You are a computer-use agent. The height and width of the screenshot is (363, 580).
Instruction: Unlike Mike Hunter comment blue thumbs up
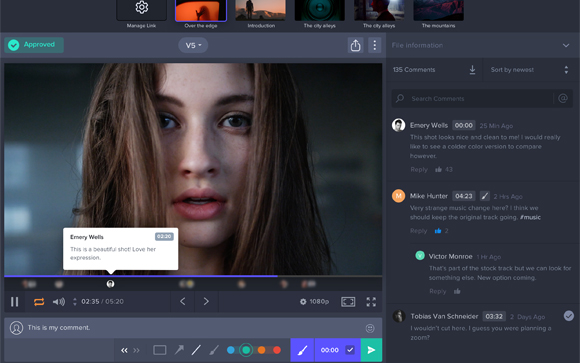pyautogui.click(x=438, y=231)
